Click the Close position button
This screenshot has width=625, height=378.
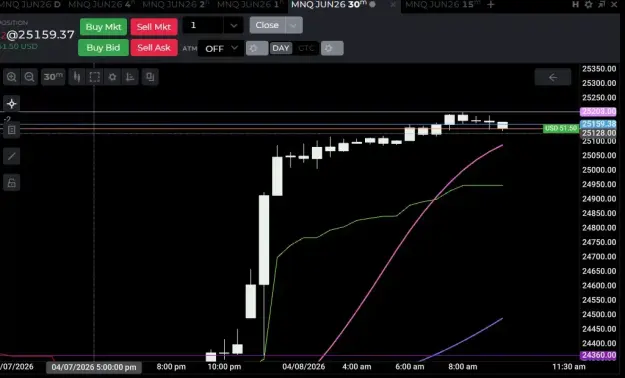tap(267, 25)
